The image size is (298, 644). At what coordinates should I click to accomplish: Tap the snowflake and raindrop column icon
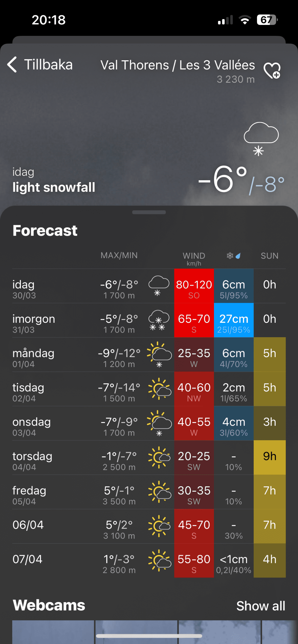(x=234, y=256)
